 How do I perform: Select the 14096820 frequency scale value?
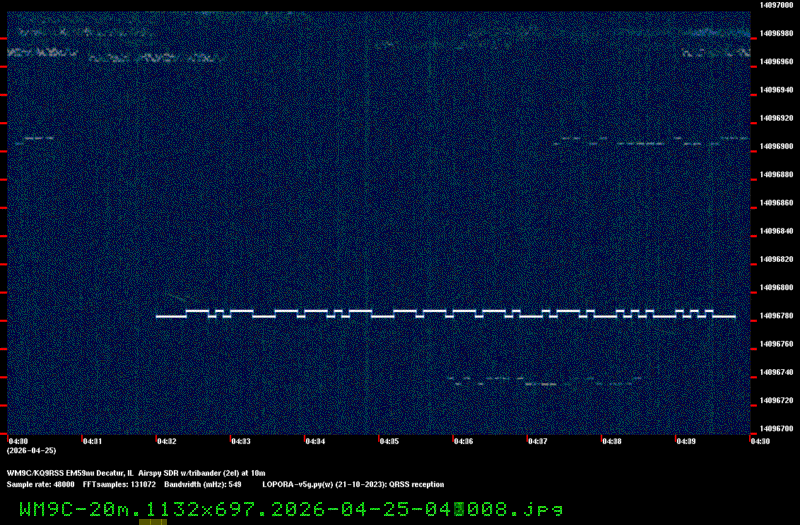coord(777,259)
